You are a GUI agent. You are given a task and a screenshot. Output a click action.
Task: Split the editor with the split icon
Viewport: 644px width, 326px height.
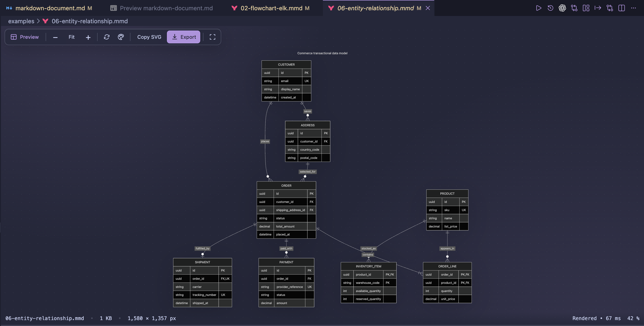621,8
